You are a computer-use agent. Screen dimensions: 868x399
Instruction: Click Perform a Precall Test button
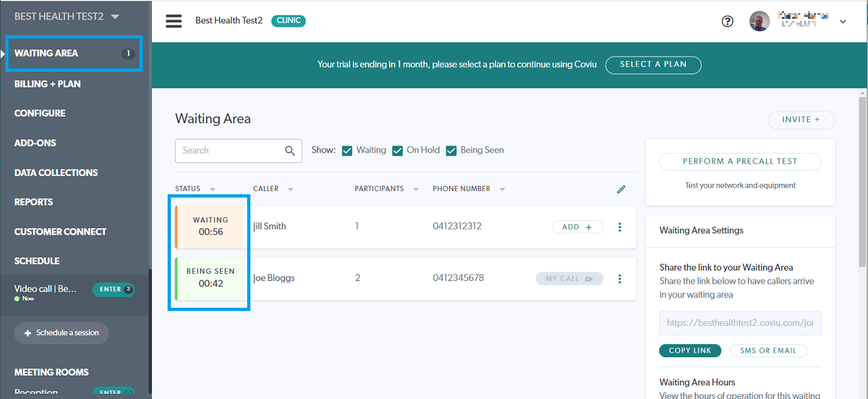point(740,162)
